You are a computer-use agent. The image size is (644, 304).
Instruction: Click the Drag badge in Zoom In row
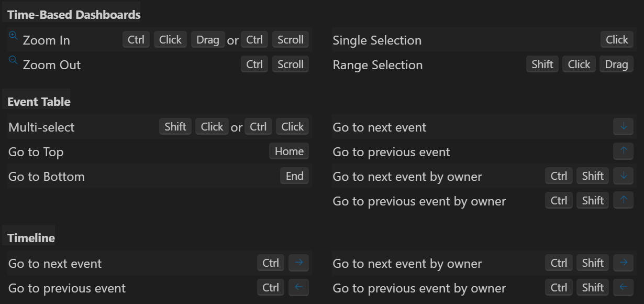click(x=208, y=40)
